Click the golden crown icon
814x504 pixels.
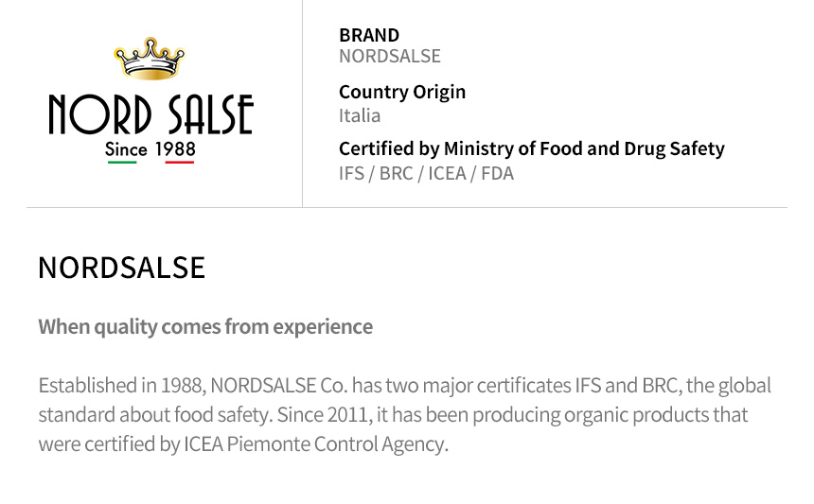150,59
